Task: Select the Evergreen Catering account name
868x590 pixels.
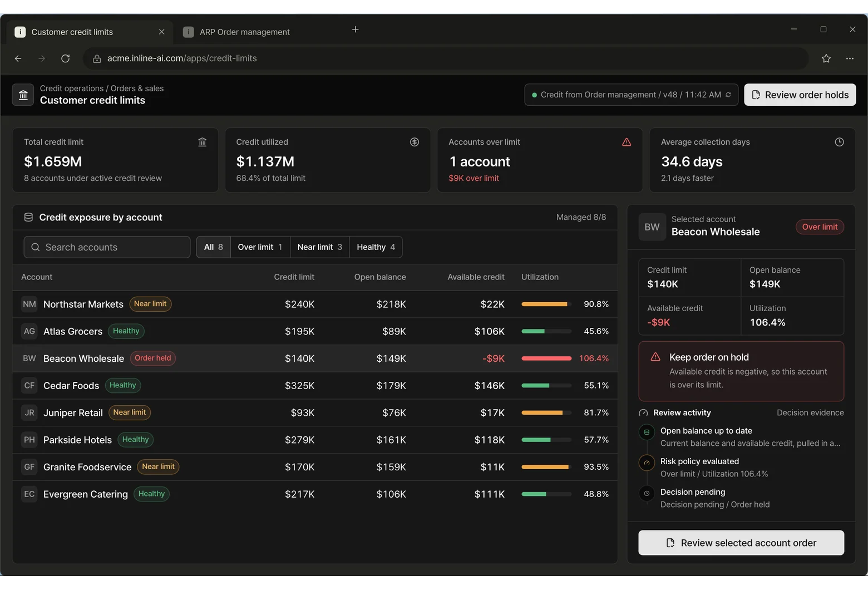Action: click(x=86, y=494)
